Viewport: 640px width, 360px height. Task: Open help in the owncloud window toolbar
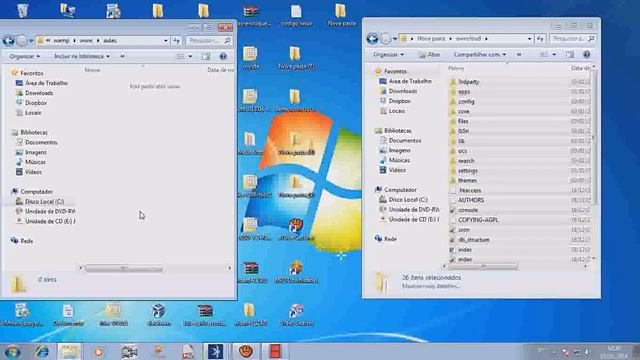click(x=587, y=54)
